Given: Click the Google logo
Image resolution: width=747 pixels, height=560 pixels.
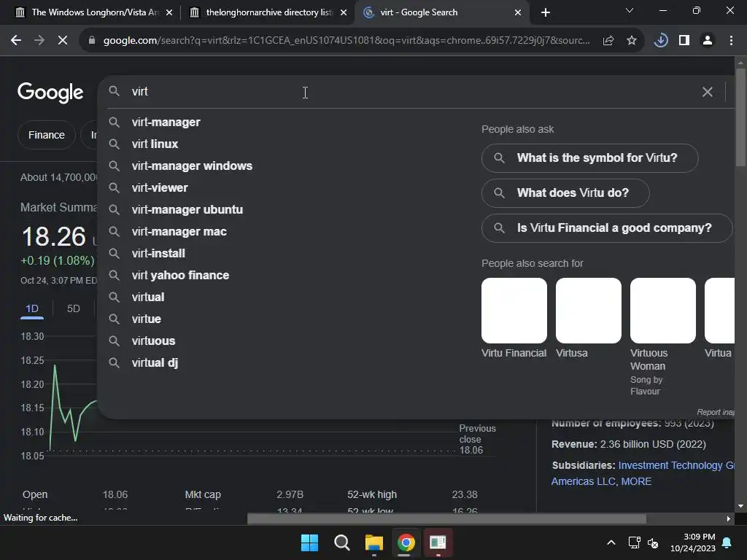Looking at the screenshot, I should 50,92.
